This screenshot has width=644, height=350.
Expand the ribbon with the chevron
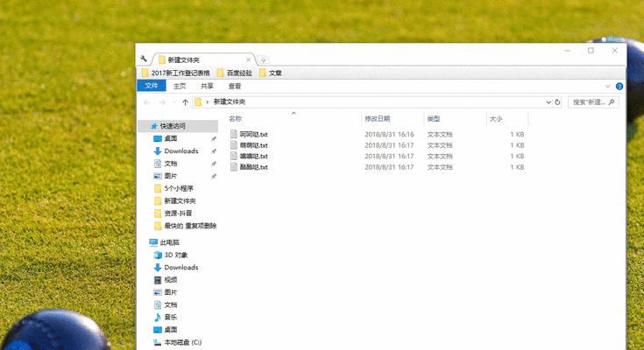pos(608,86)
